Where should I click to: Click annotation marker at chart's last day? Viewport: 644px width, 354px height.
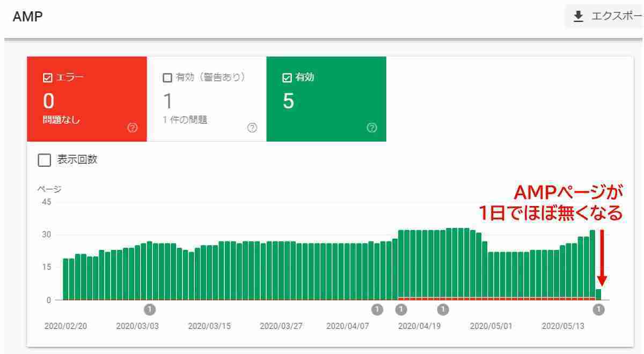tap(599, 309)
